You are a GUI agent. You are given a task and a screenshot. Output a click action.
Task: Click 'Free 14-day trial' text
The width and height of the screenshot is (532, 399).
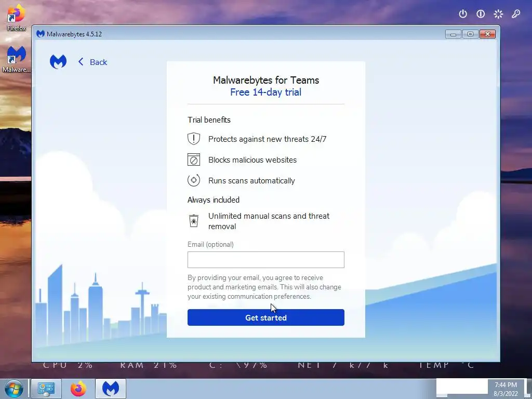(265, 92)
